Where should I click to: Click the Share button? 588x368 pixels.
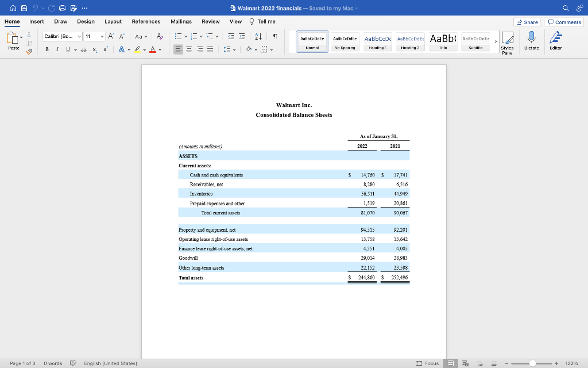tap(526, 22)
